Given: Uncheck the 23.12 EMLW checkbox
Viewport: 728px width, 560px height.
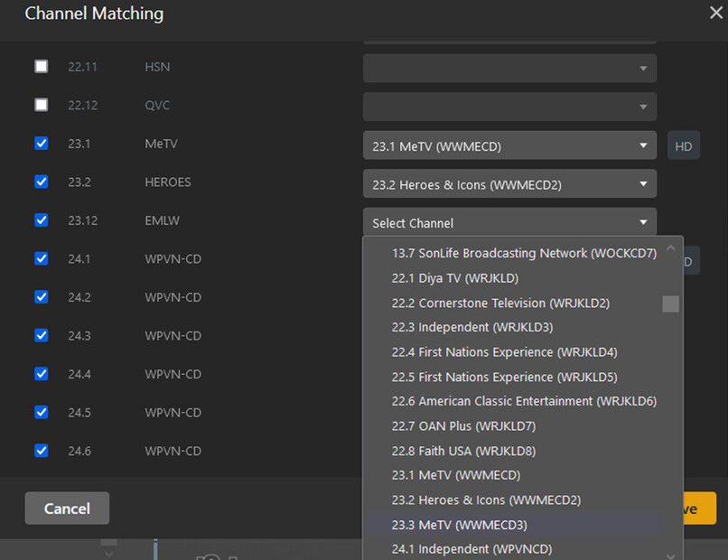Looking at the screenshot, I should pyautogui.click(x=42, y=220).
